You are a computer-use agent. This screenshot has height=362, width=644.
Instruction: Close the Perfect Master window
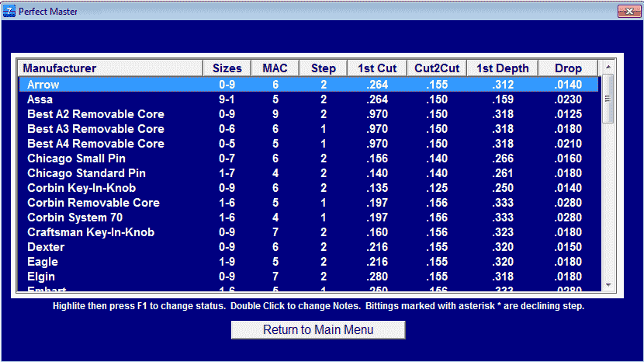(628, 11)
